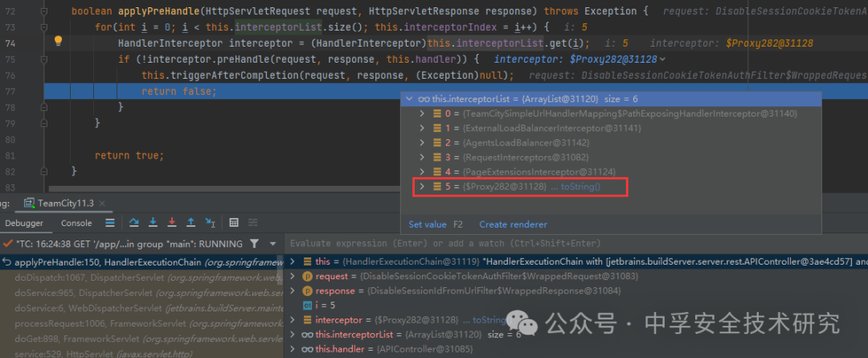The height and width of the screenshot is (358, 868).
Task: Click the watch glasses icon beside this.handler
Action: tap(307, 349)
